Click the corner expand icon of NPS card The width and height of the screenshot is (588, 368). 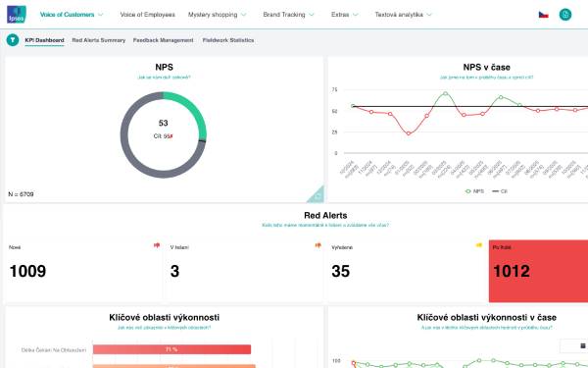tap(317, 195)
